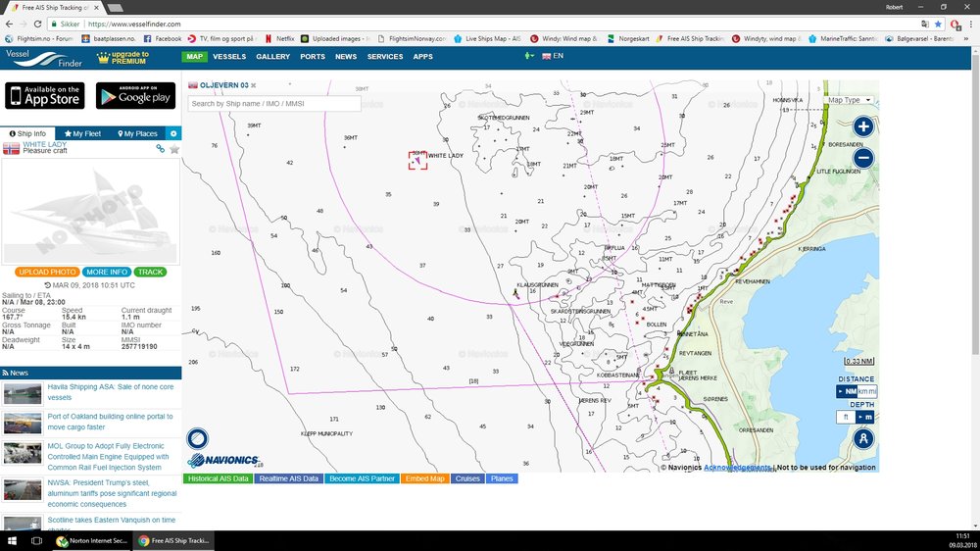Click Embed Map button
Viewport: 980px width, 551px height.
point(425,478)
